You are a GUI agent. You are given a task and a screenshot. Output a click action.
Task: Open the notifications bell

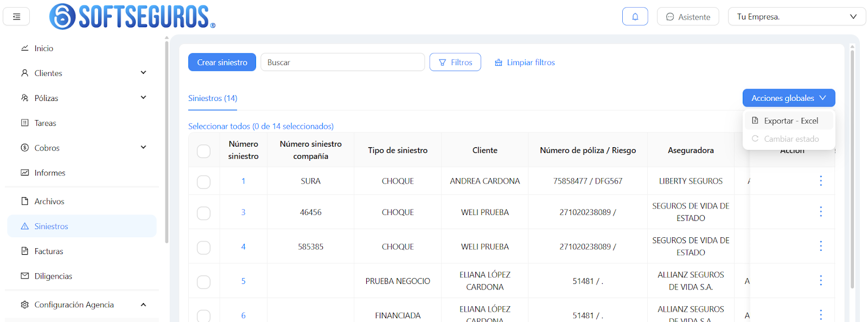tap(635, 17)
